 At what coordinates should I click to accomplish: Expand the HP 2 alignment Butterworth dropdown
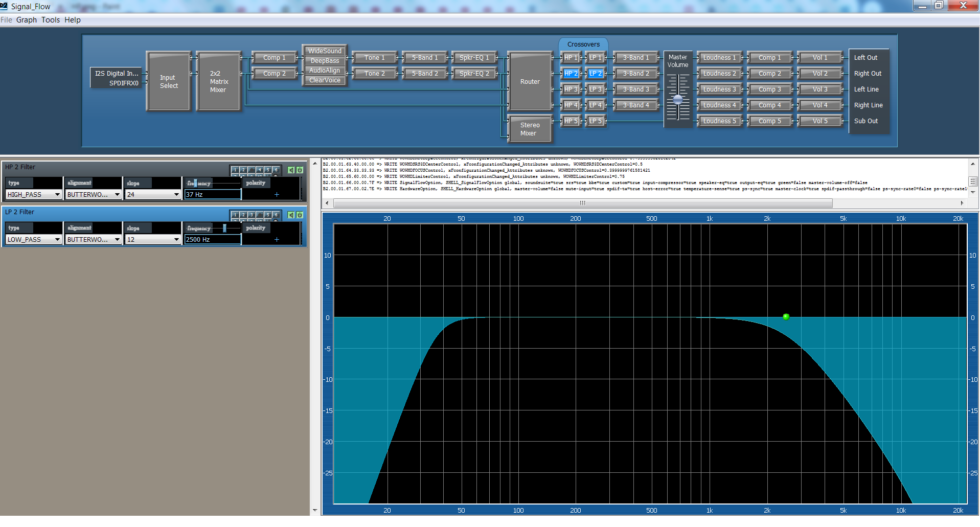click(x=93, y=195)
